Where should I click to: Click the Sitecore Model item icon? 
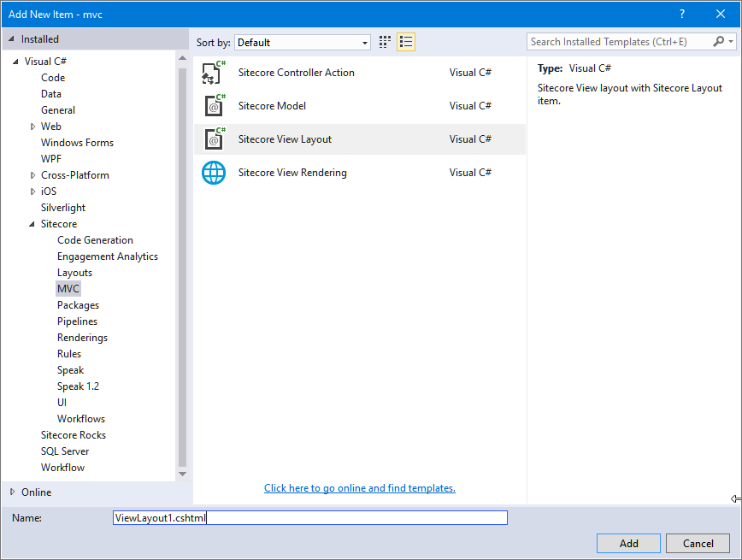pos(213,106)
